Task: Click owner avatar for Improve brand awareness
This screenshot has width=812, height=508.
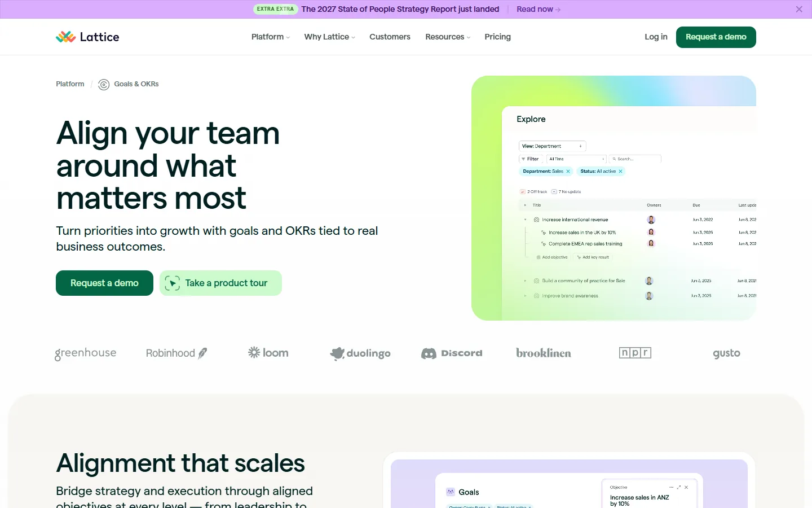Action: point(650,296)
